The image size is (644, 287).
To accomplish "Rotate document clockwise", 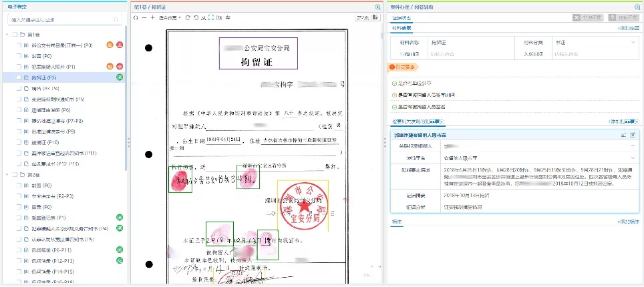I will pos(188,17).
